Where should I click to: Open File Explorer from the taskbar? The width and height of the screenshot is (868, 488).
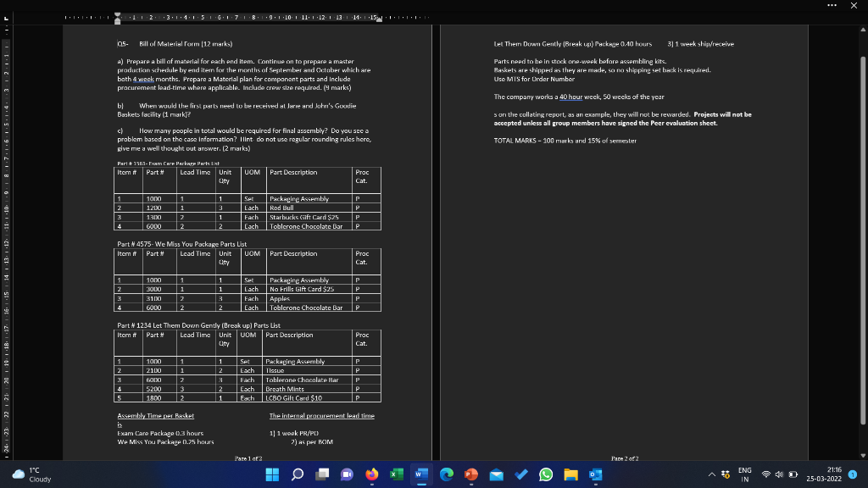point(570,474)
